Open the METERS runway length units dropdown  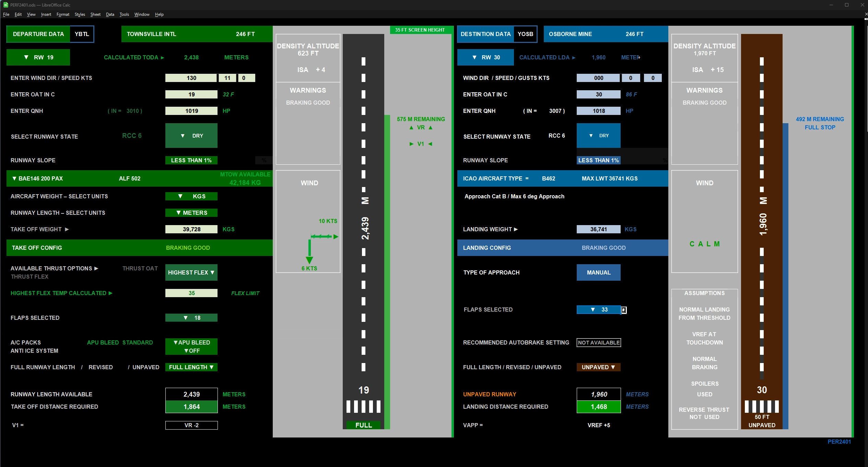pos(191,213)
